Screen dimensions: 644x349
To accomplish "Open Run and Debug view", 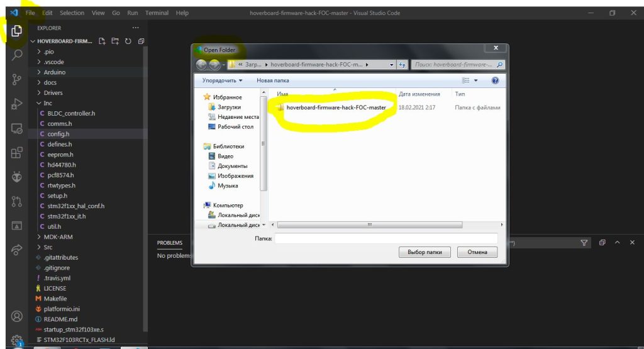I will tap(16, 104).
